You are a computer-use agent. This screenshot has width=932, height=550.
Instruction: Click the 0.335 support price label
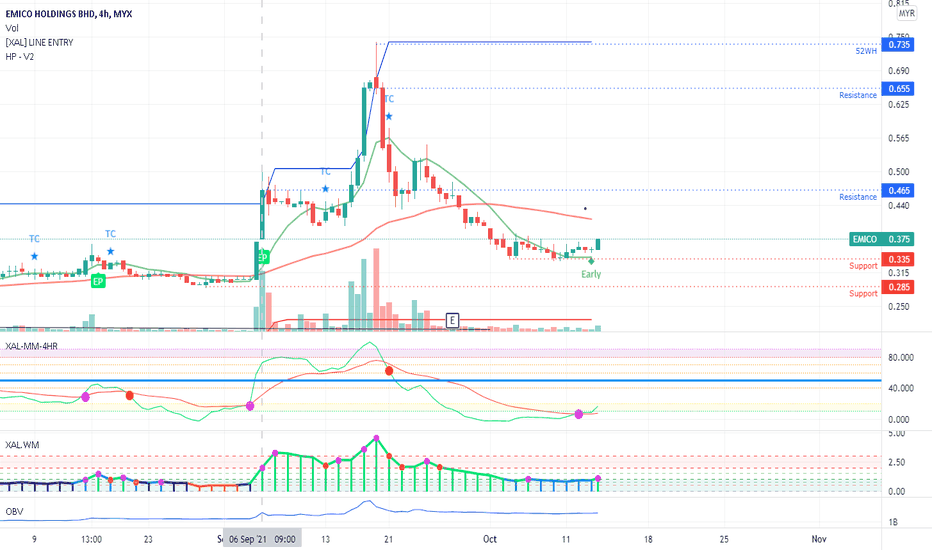pos(898,259)
